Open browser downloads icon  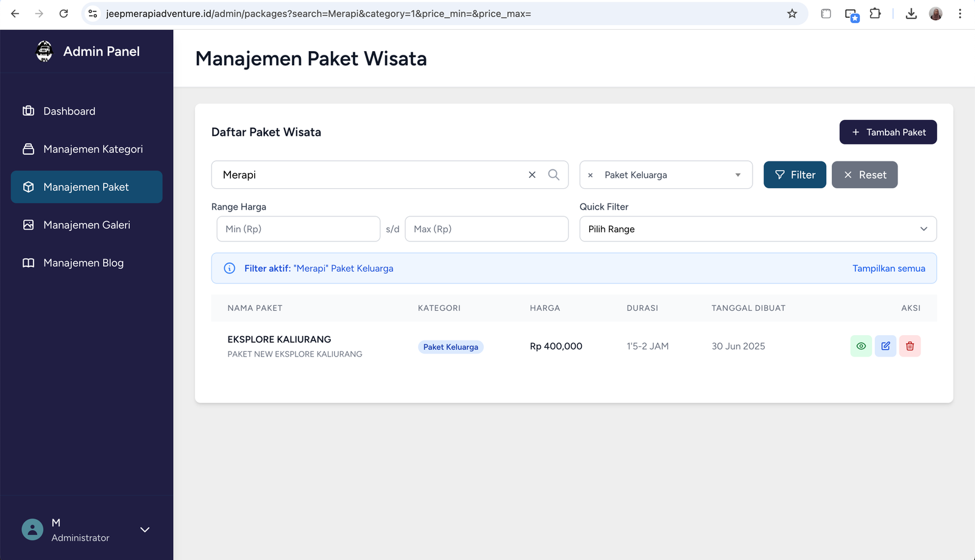tap(911, 13)
